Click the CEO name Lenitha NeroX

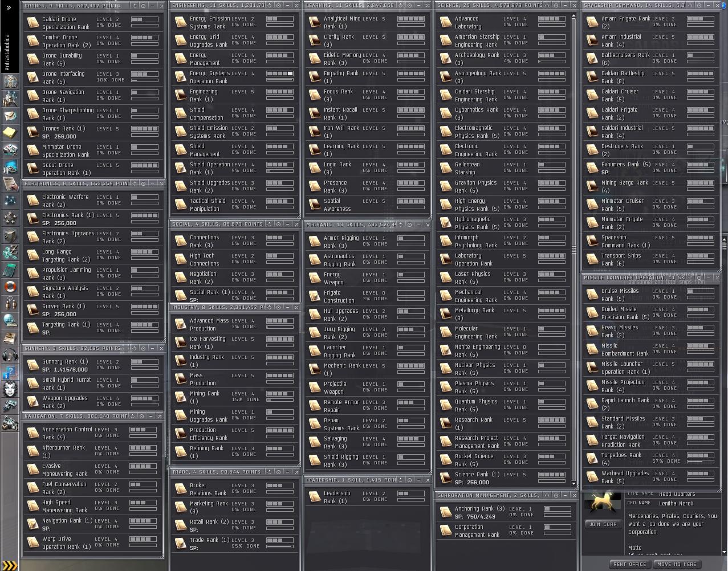point(676,503)
